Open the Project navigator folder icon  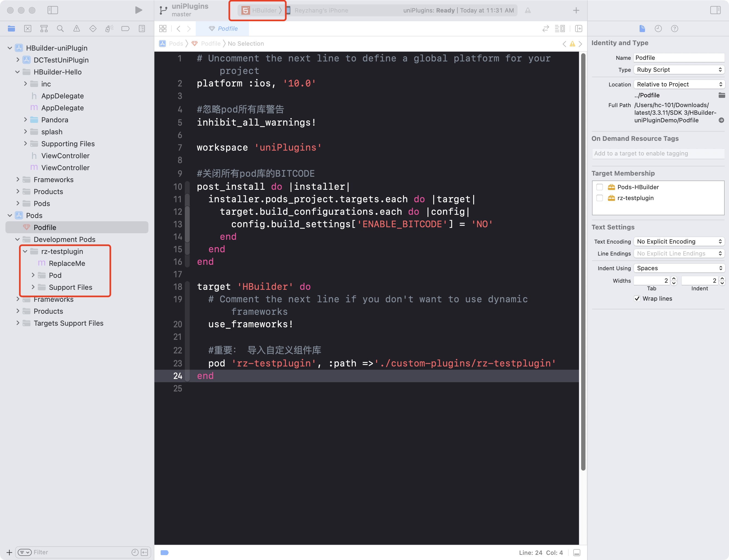(11, 29)
